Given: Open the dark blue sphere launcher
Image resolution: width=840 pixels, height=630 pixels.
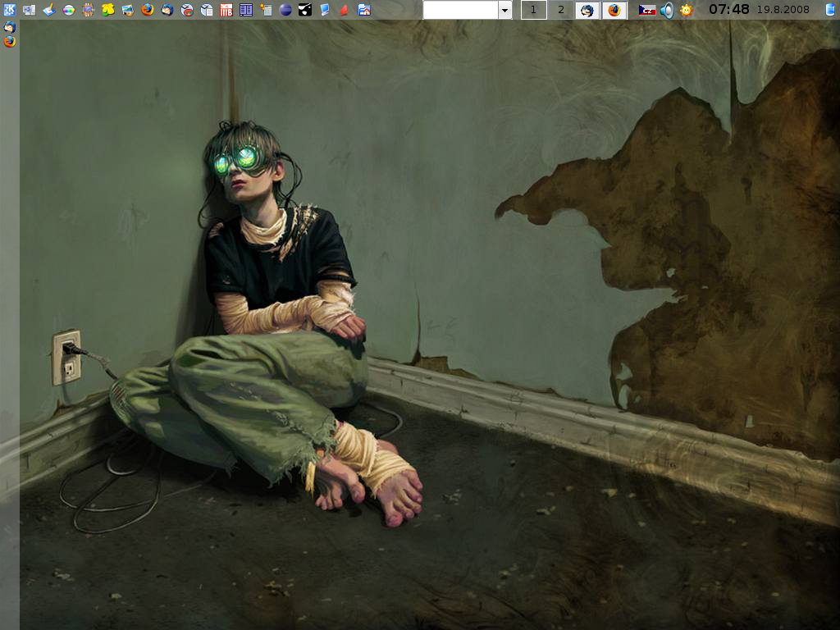Looking at the screenshot, I should (285, 10).
